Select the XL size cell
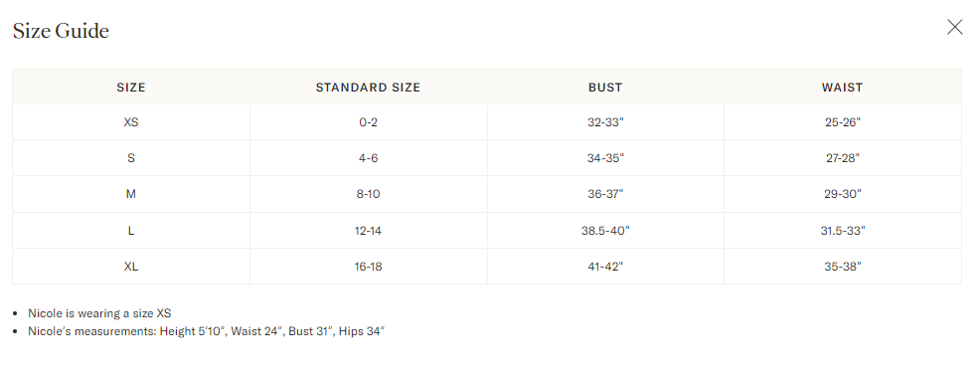980x379 pixels. (131, 267)
